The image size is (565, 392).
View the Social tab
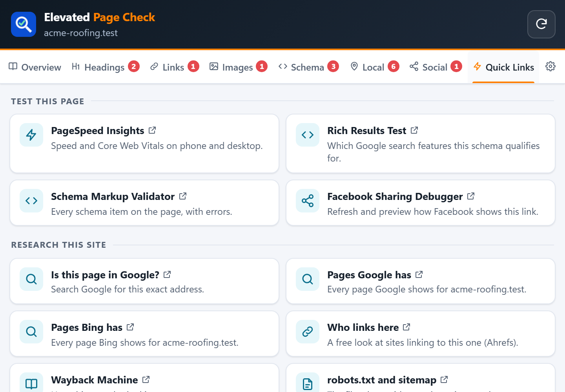pos(436,67)
